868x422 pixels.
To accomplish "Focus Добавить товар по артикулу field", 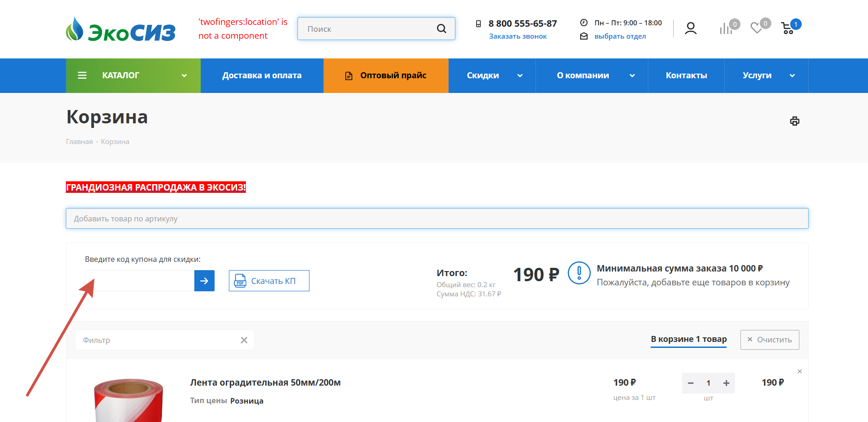I will click(437, 219).
